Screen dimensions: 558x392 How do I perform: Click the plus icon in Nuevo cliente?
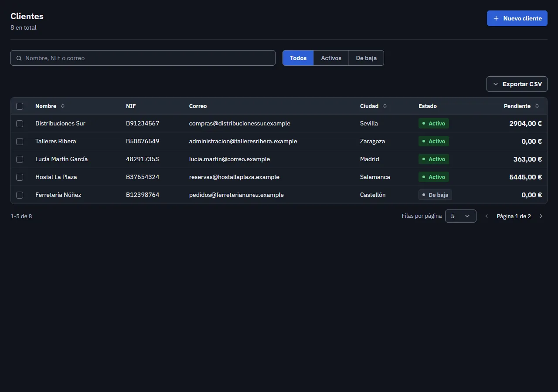[496, 18]
